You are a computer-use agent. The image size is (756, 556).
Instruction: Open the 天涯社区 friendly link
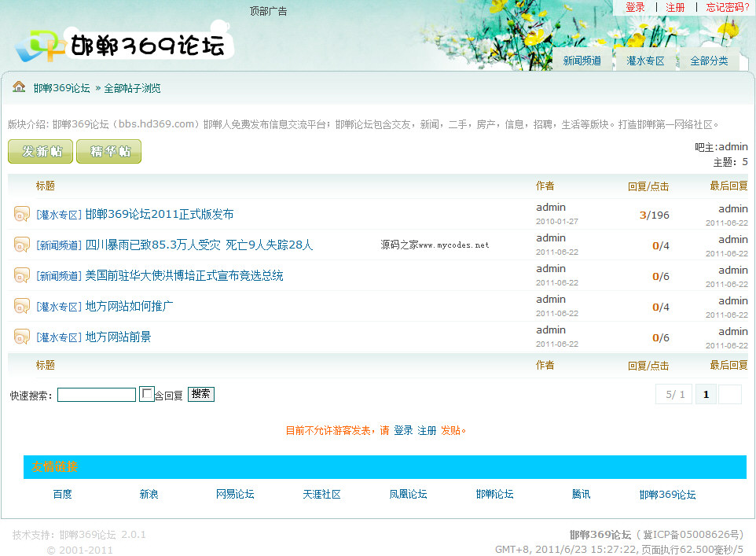pyautogui.click(x=321, y=494)
